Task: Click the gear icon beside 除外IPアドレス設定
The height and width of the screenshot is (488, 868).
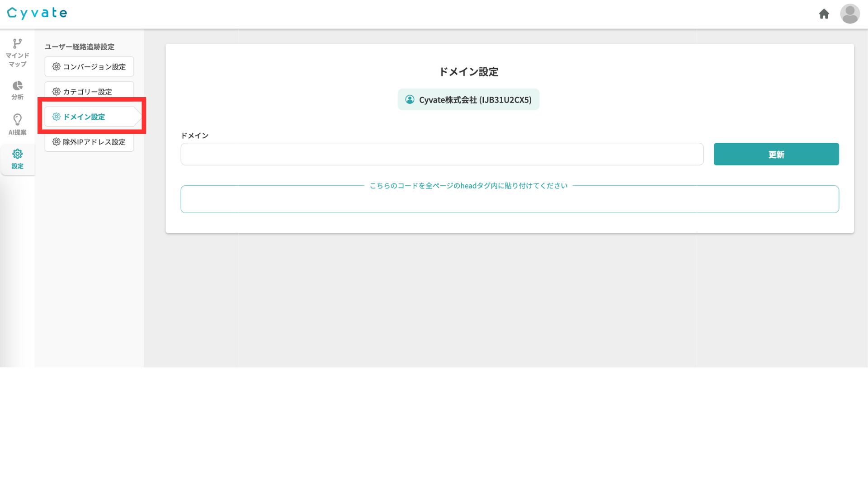Action: click(57, 142)
